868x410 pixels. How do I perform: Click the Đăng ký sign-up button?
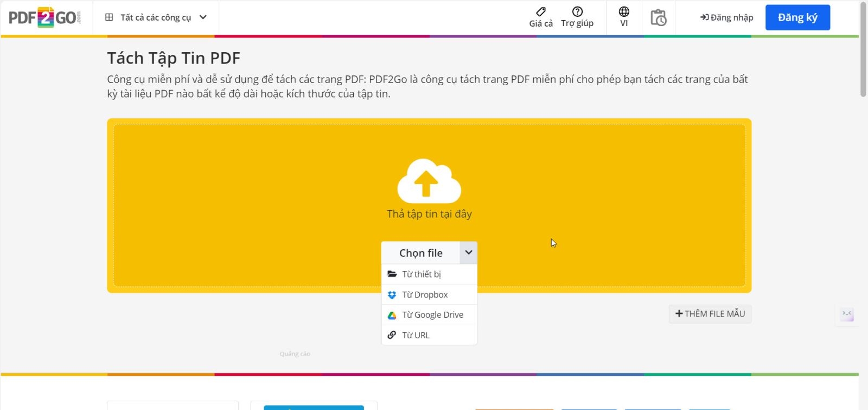coord(797,17)
